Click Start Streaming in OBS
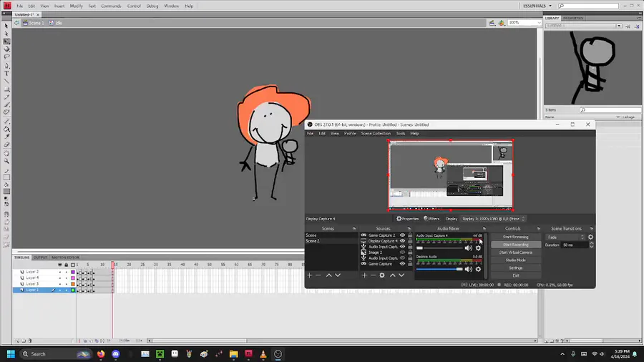Viewport: 644px width, 362px height. [515, 238]
